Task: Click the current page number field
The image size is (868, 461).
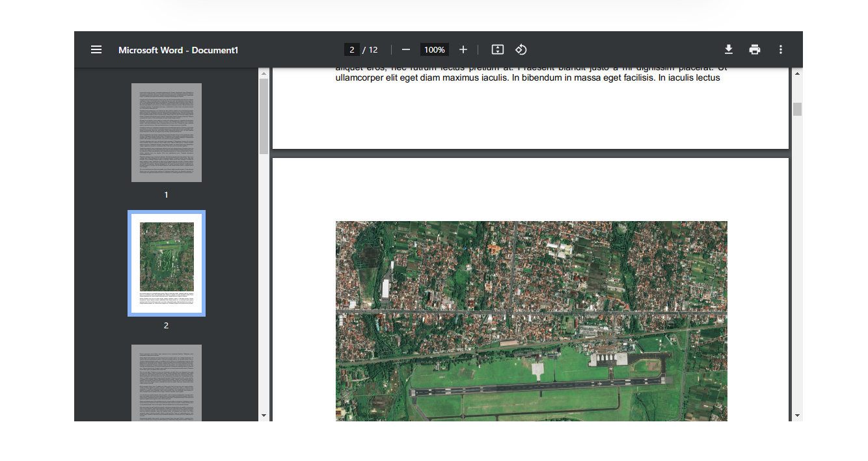Action: tap(352, 49)
